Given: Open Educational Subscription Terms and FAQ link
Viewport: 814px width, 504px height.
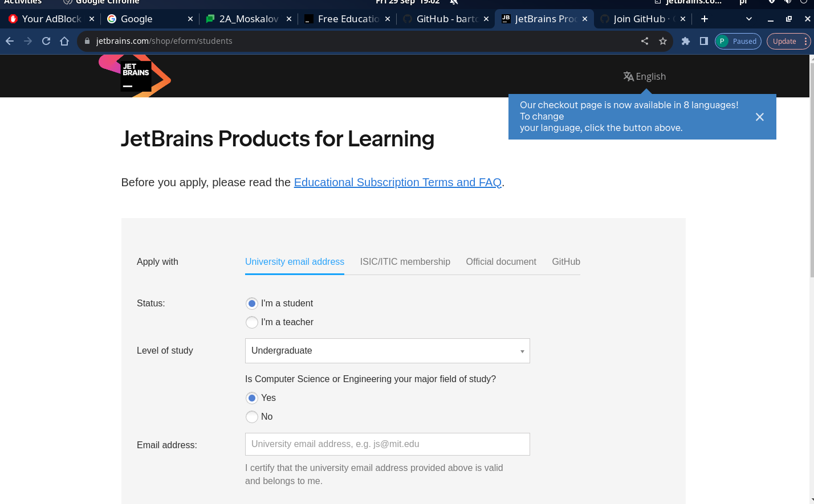Looking at the screenshot, I should point(398,182).
